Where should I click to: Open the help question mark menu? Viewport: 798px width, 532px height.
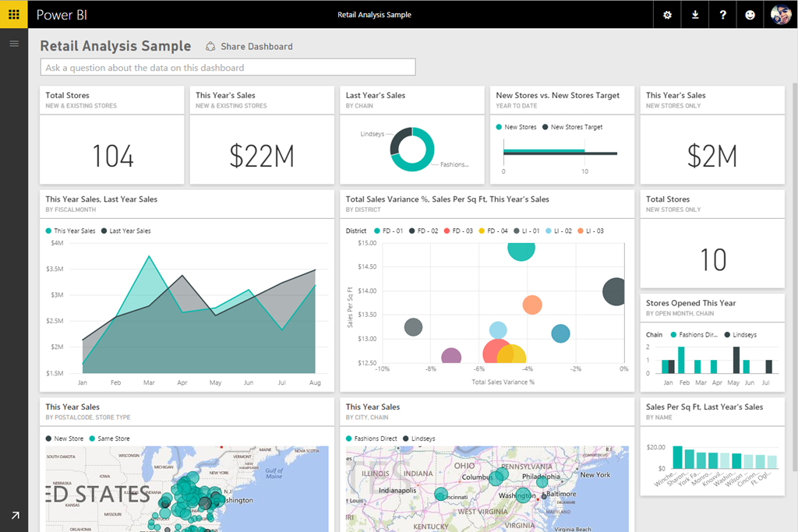coord(722,15)
